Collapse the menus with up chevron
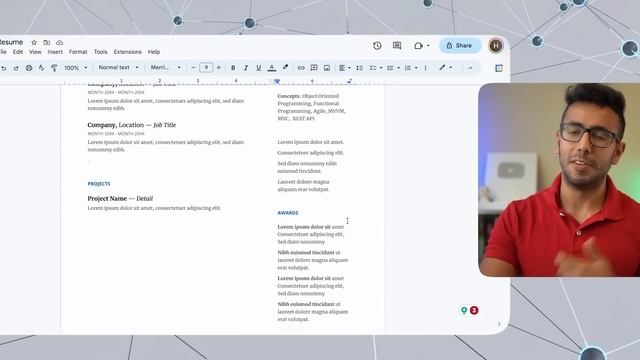This screenshot has width=640, height=360. [x=470, y=68]
